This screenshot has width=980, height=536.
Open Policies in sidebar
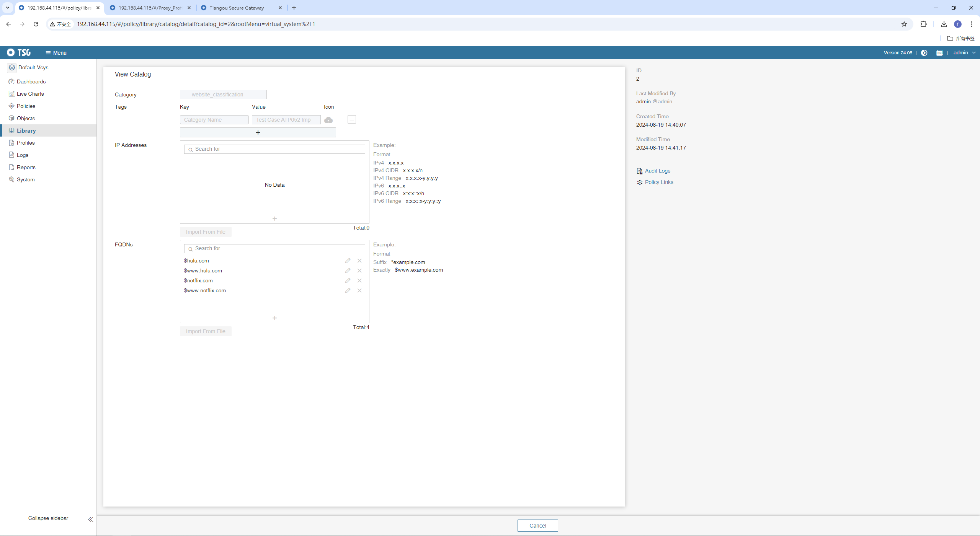[26, 106]
